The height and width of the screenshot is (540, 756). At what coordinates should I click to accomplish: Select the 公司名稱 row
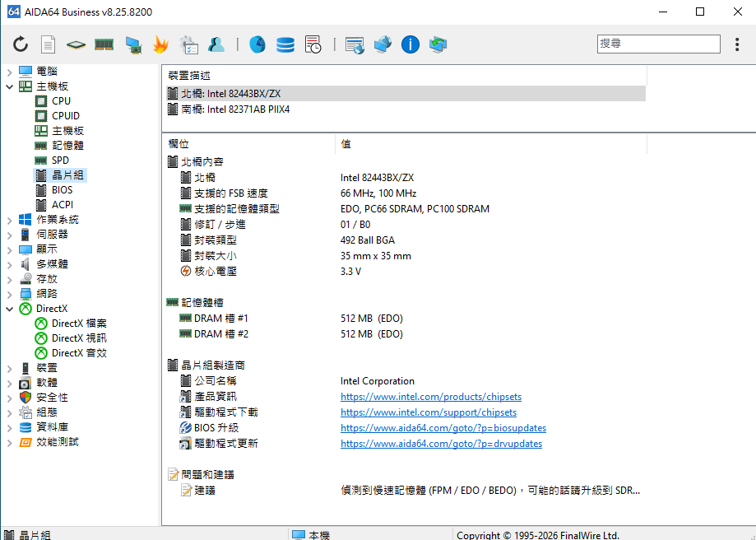click(x=405, y=381)
